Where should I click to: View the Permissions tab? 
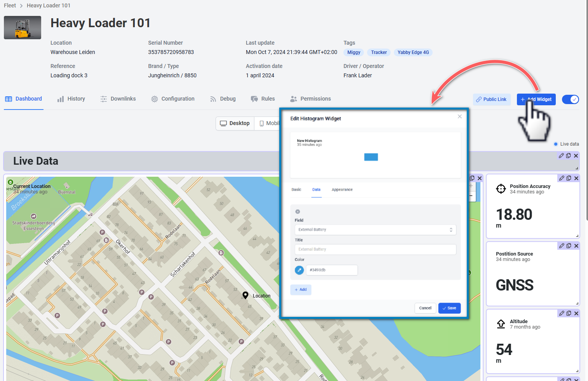[x=311, y=99]
